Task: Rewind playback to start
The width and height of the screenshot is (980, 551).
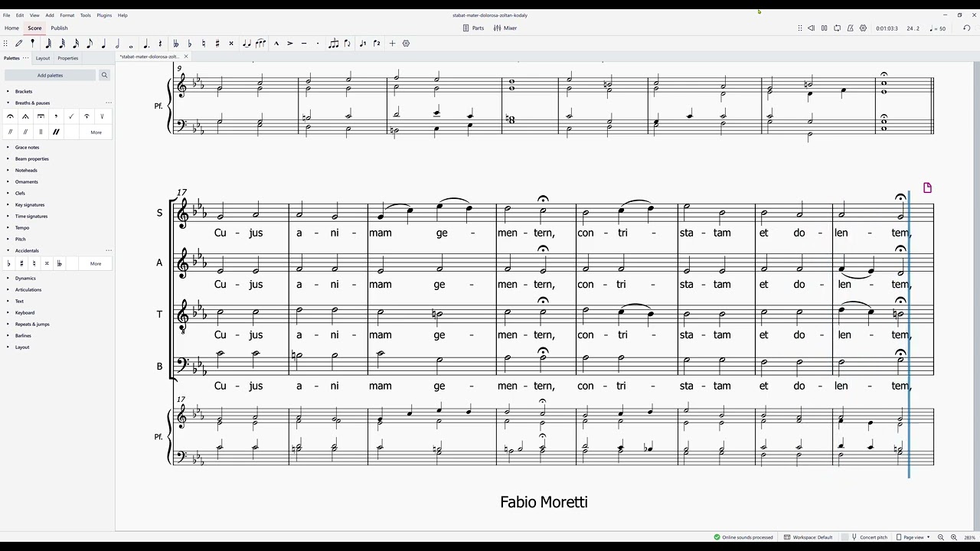Action: 811,28
